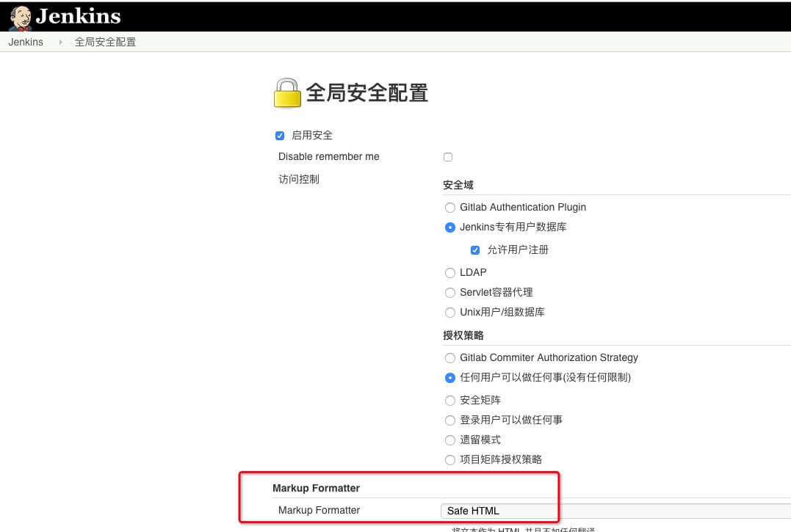Image resolution: width=791 pixels, height=532 pixels.
Task: Click the 访问控制 label text
Action: pyautogui.click(x=299, y=179)
